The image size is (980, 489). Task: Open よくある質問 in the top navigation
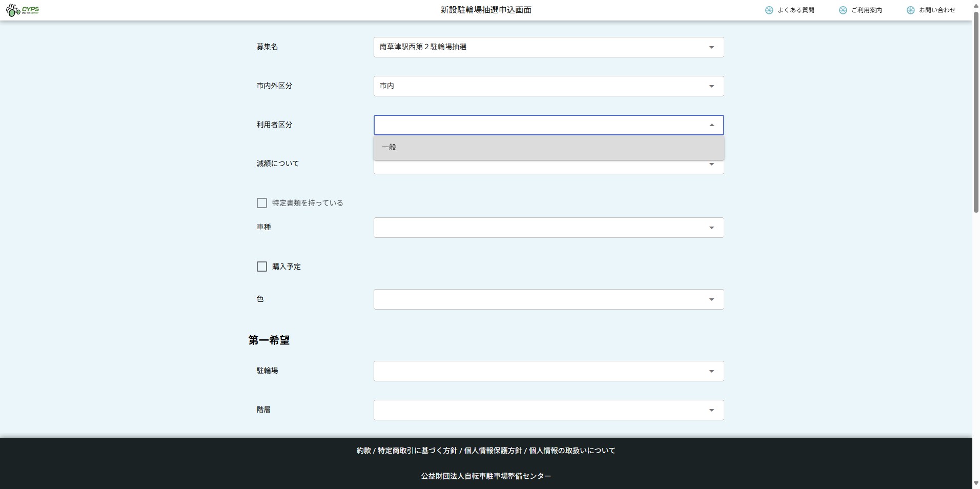pos(795,10)
